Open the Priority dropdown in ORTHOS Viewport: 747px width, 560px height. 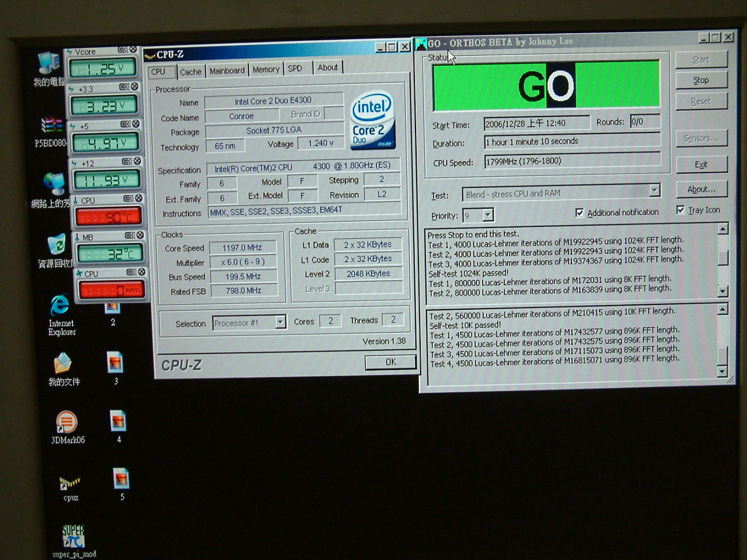tap(488, 215)
